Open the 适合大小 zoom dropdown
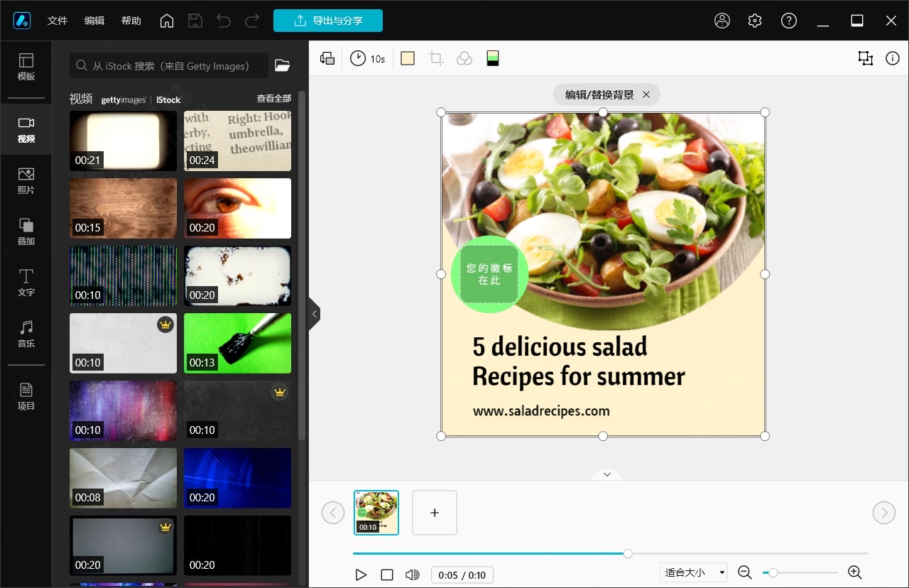The height and width of the screenshot is (588, 909). [693, 572]
